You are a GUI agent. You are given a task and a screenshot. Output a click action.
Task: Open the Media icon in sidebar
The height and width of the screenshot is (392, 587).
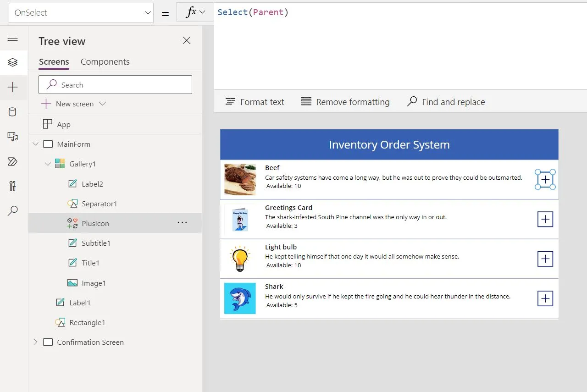(x=13, y=137)
